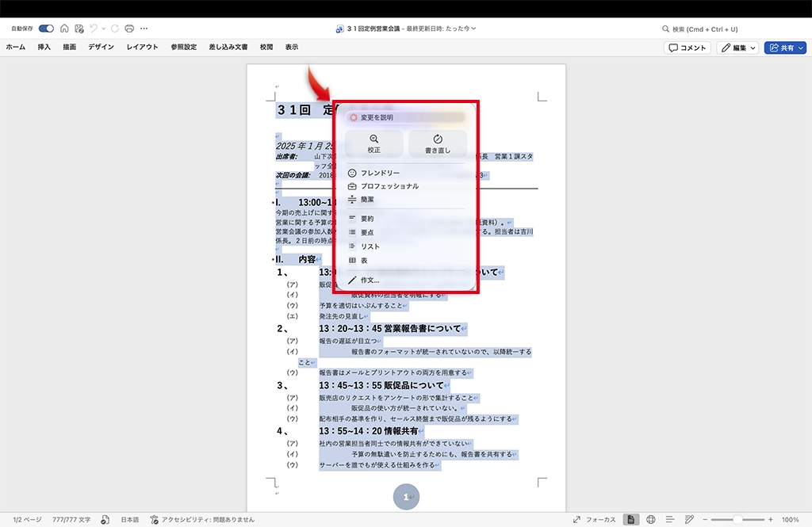Select 校正 (Proofread) in Writing Tools

click(373, 143)
